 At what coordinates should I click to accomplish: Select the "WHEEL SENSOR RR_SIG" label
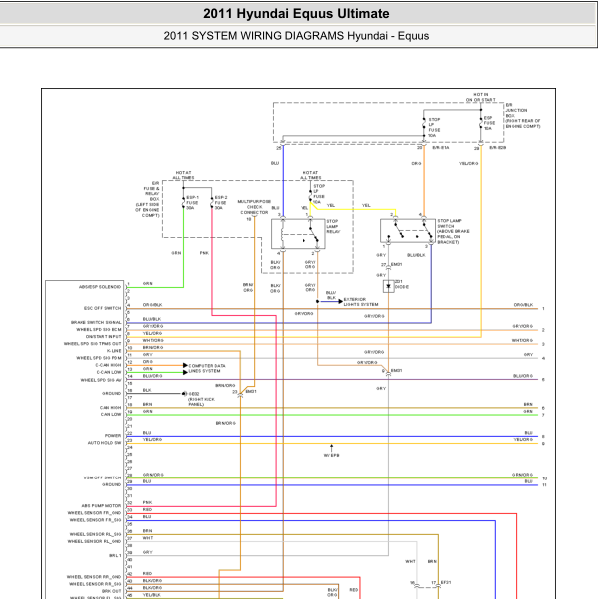(x=95, y=584)
